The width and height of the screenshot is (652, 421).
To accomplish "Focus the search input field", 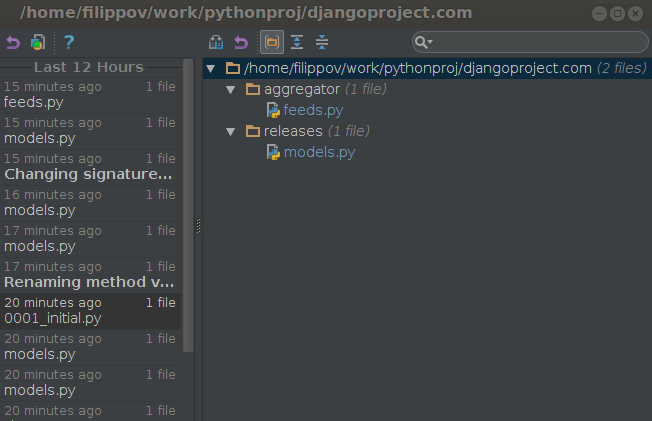I will 530,42.
